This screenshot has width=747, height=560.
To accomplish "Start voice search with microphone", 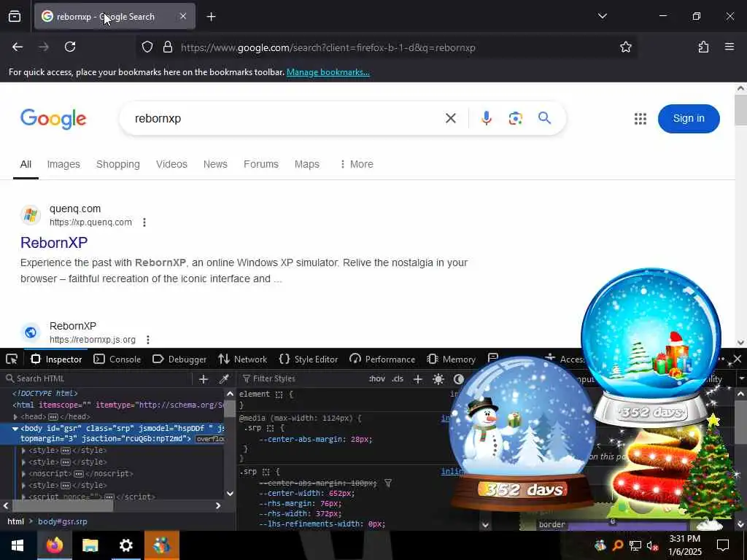I will click(486, 118).
